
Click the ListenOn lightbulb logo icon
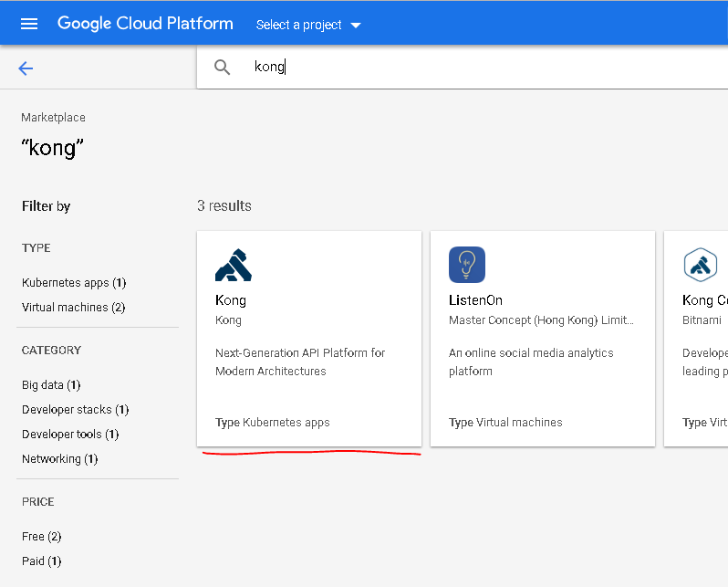pyautogui.click(x=466, y=265)
